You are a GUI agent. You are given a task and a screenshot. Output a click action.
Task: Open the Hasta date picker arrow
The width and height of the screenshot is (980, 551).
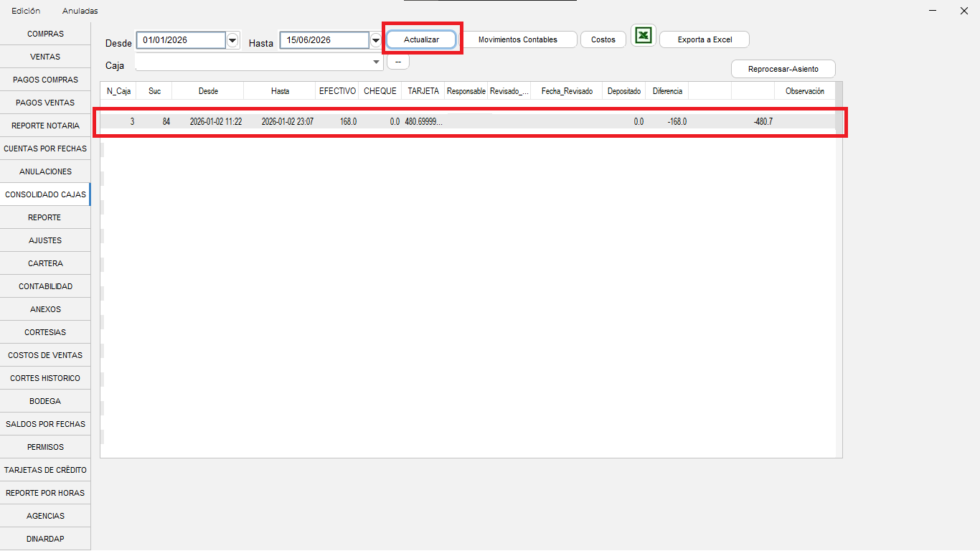[376, 40]
